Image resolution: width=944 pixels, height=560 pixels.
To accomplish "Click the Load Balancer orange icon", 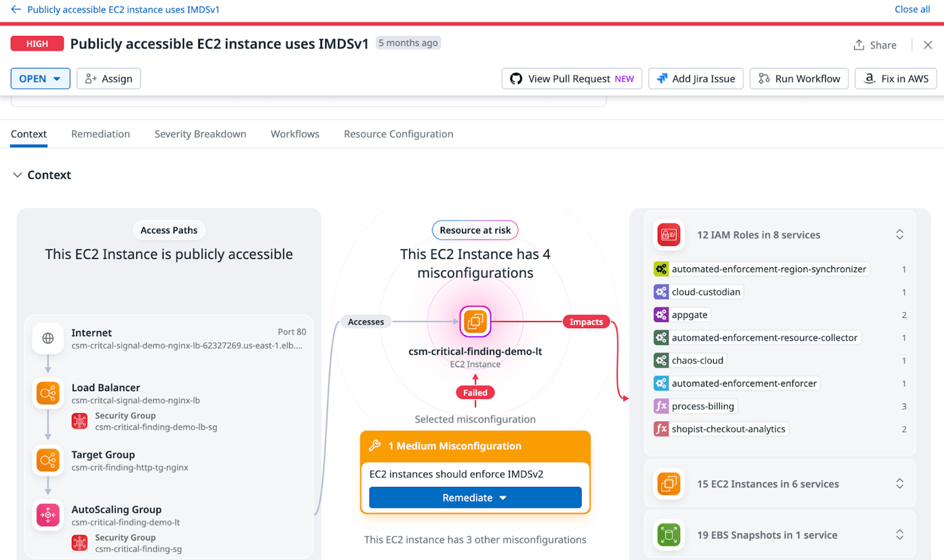I will pos(48,393).
